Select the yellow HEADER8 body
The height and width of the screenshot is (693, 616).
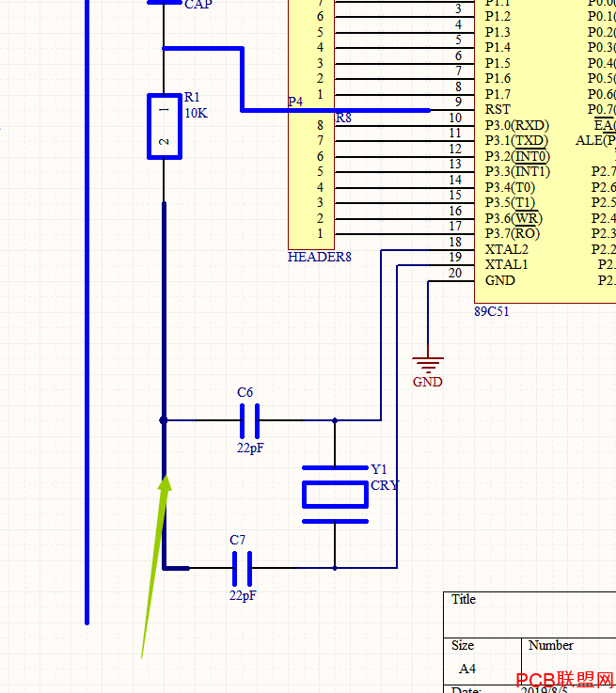click(311, 124)
